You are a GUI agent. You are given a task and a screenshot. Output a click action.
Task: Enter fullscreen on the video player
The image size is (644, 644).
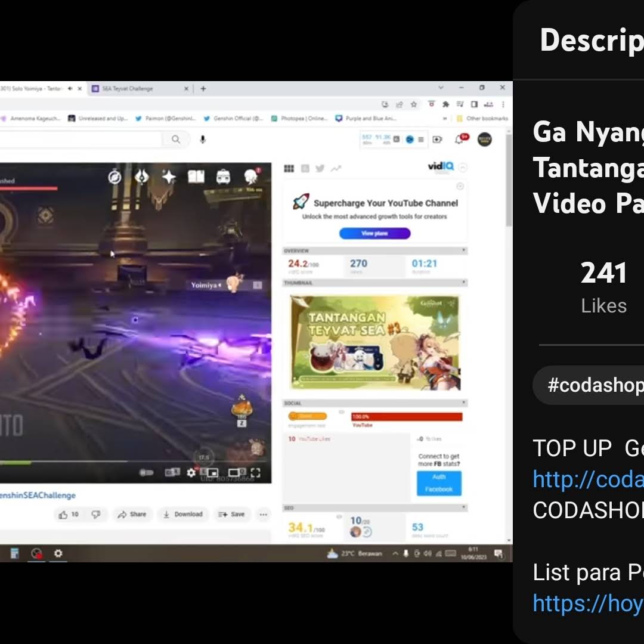coord(255,473)
